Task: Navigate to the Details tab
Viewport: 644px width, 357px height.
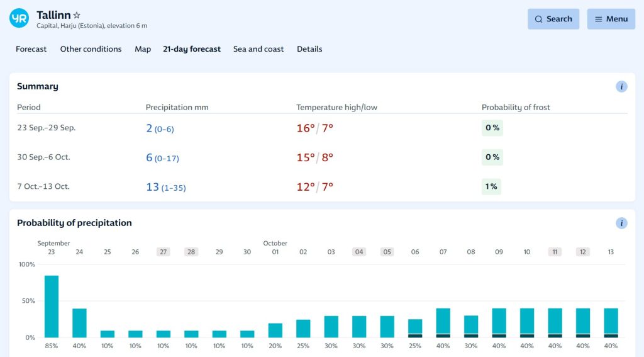Action: [309, 49]
